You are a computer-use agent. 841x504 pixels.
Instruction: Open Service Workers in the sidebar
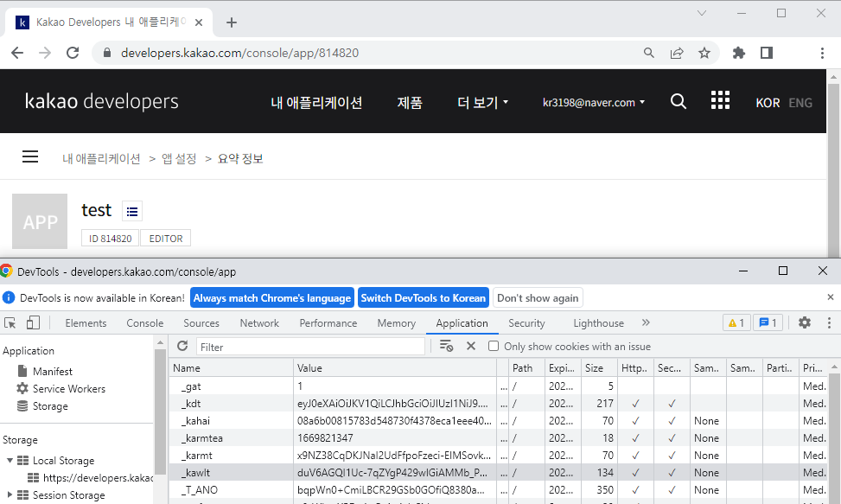pyautogui.click(x=68, y=389)
